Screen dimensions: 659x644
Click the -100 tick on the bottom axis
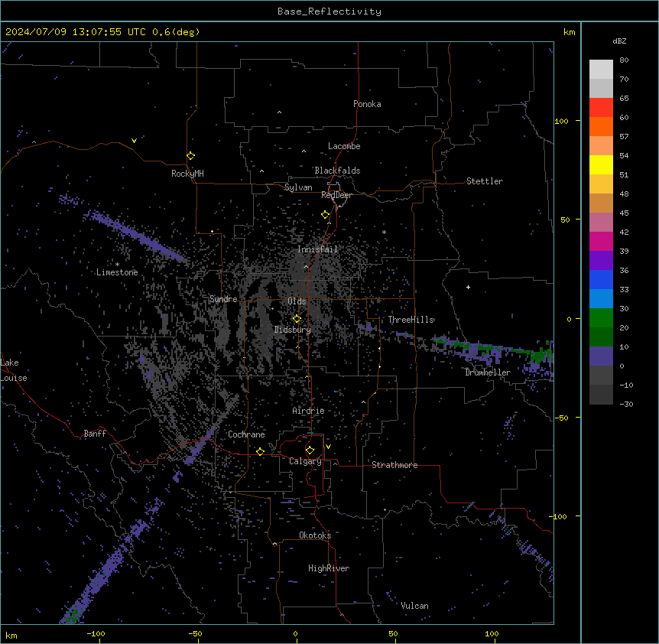tap(96, 633)
